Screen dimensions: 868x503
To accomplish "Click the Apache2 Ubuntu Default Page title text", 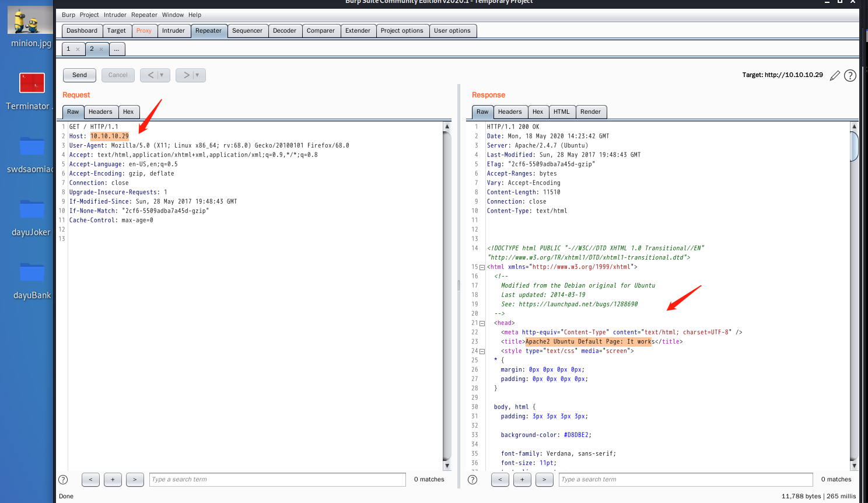I will (x=589, y=342).
